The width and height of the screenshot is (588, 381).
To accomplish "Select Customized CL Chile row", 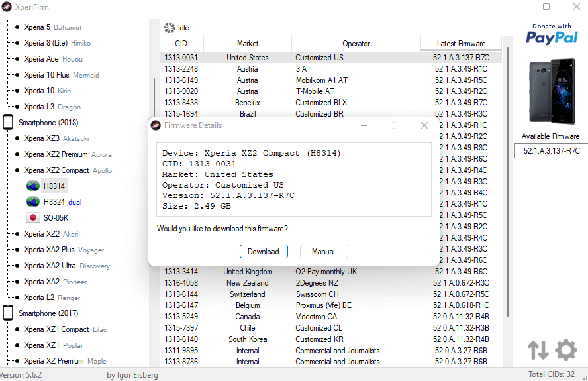I will (330, 328).
